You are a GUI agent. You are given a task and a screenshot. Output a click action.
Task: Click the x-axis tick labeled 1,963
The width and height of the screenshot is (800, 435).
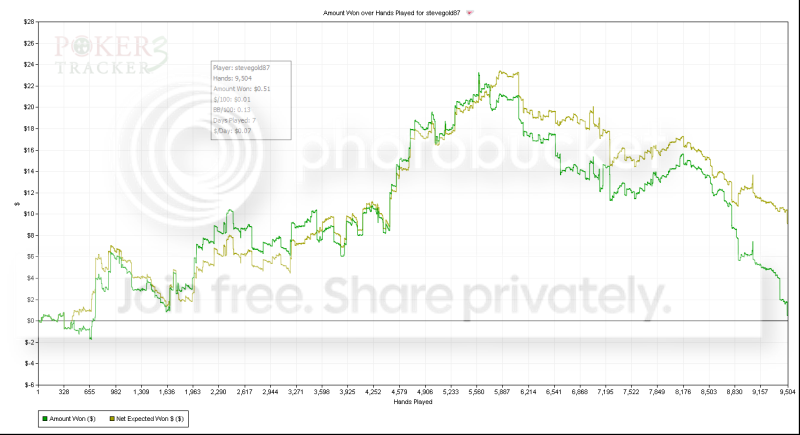[193, 392]
